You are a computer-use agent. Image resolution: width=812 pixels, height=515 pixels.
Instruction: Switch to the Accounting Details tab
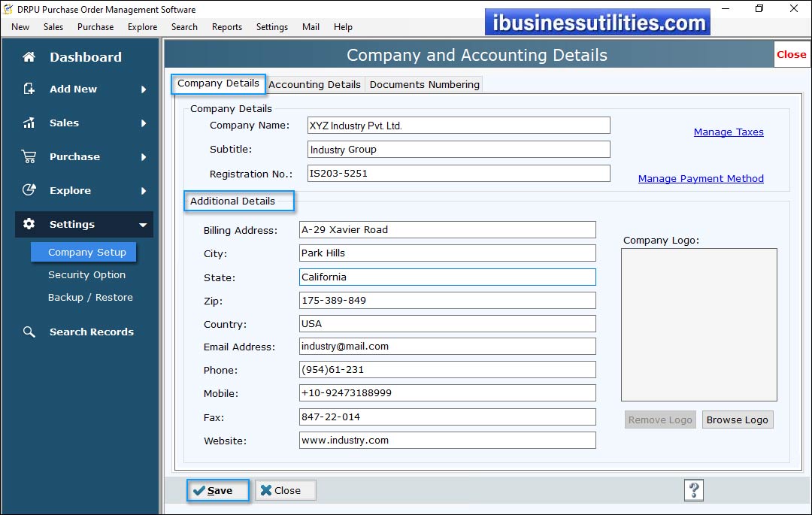pyautogui.click(x=314, y=84)
